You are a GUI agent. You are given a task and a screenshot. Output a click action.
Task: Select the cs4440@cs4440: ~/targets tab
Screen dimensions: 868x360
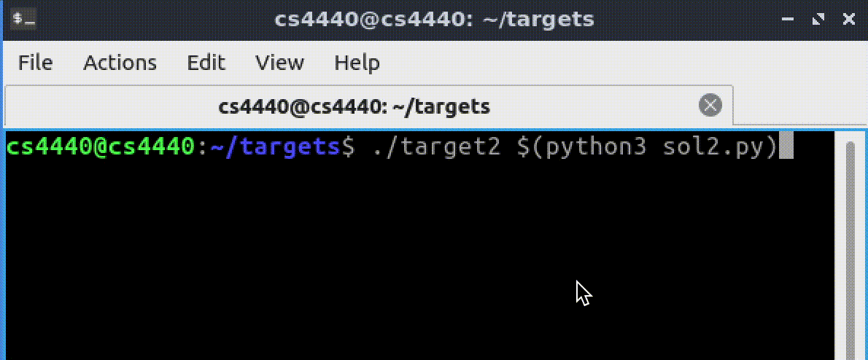coord(354,107)
